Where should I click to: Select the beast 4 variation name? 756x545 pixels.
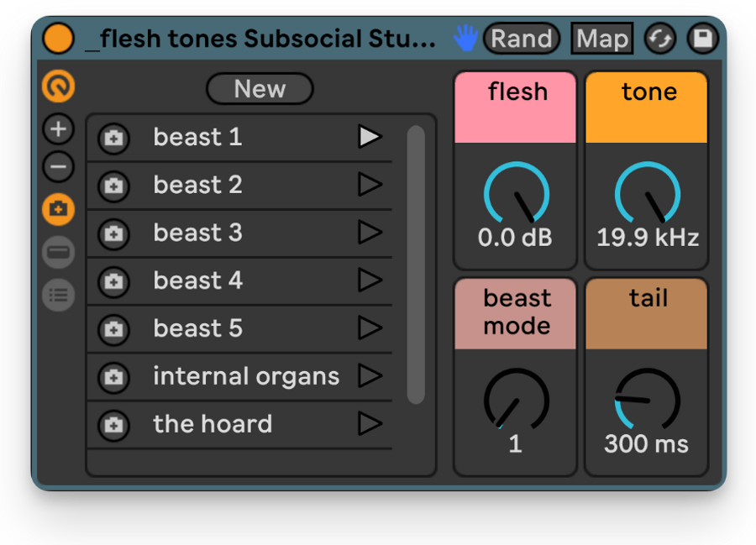(x=197, y=280)
